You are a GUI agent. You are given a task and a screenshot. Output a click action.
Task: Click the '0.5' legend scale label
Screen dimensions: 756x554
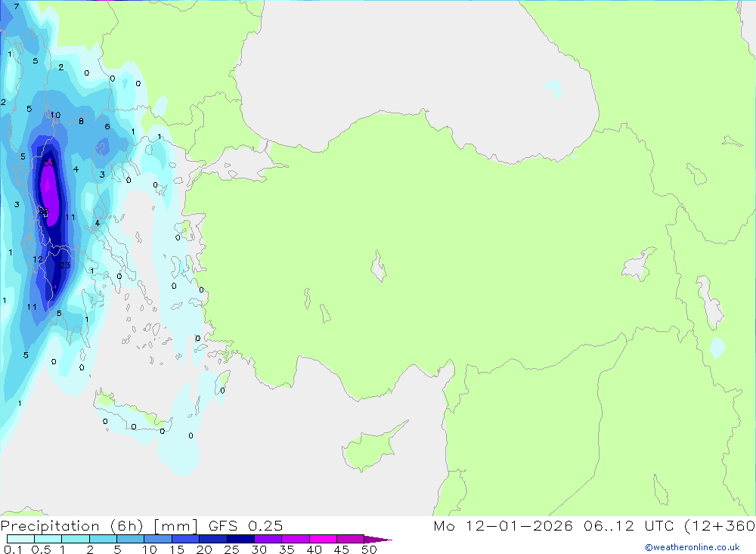click(41, 549)
